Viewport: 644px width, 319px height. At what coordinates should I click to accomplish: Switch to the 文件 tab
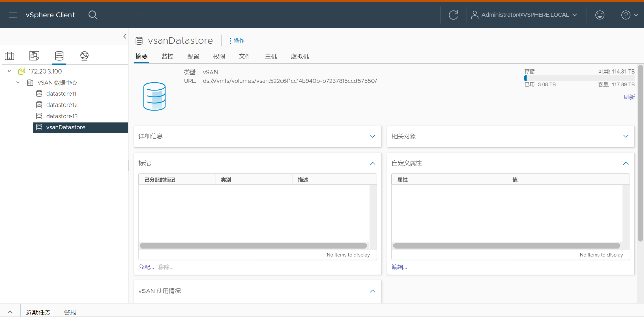[x=245, y=56]
